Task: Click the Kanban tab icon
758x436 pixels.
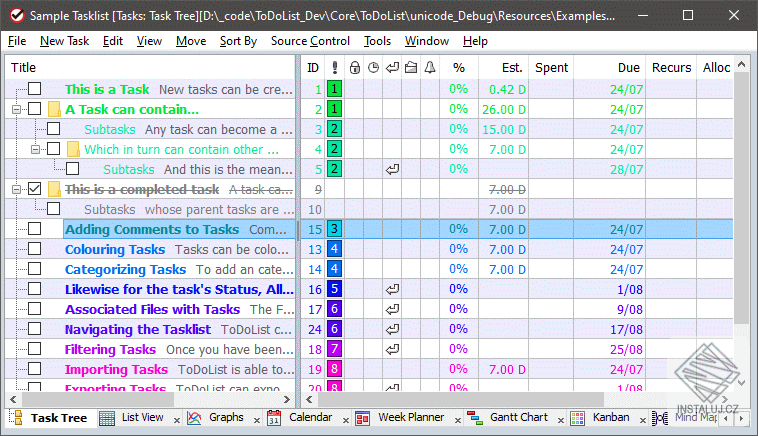Action: coord(577,418)
